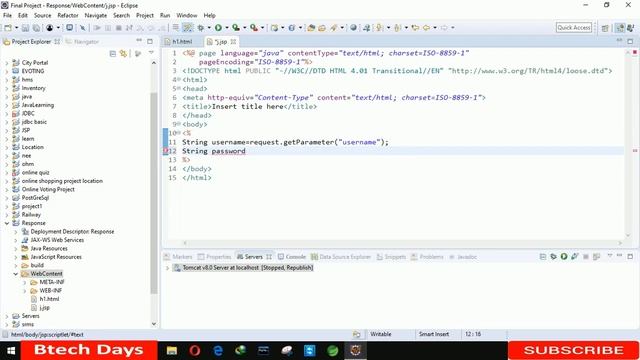
Task: Click the Open Web Browser globe icon
Action: pos(353,28)
